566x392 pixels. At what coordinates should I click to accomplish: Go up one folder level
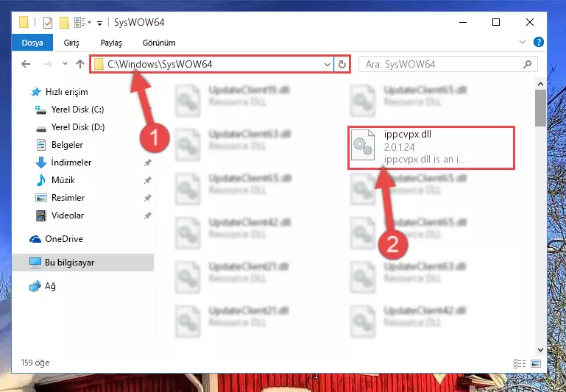[x=80, y=64]
